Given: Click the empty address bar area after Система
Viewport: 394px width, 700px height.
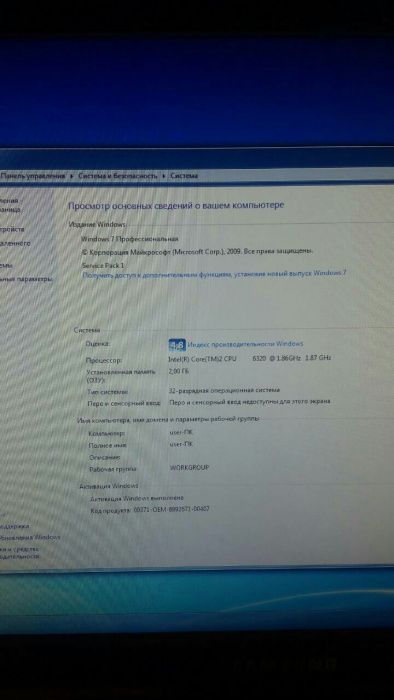Looking at the screenshot, I should pyautogui.click(x=294, y=176).
